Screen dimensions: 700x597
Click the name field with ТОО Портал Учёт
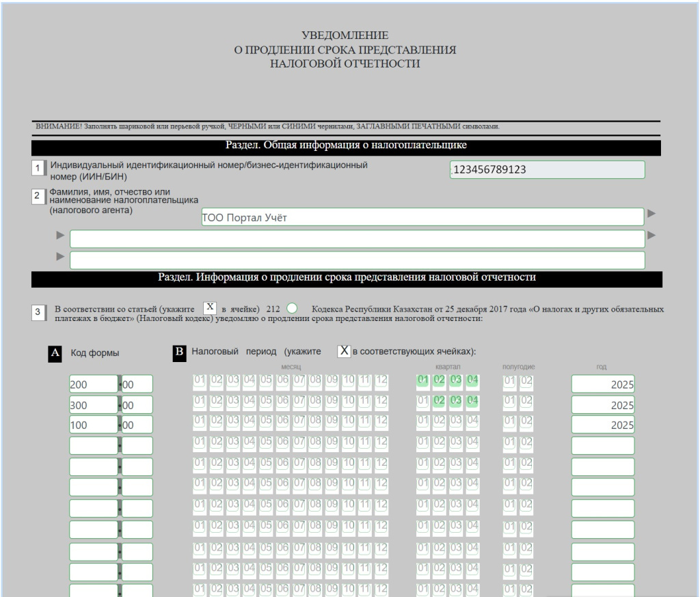(x=422, y=217)
